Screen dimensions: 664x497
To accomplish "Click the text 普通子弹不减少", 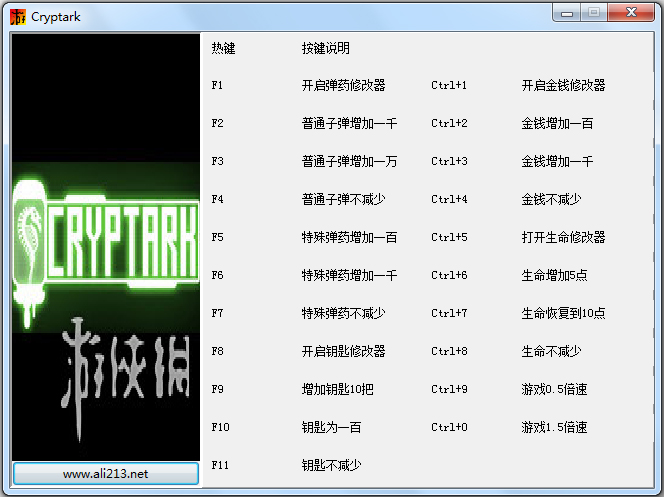I will coord(343,199).
